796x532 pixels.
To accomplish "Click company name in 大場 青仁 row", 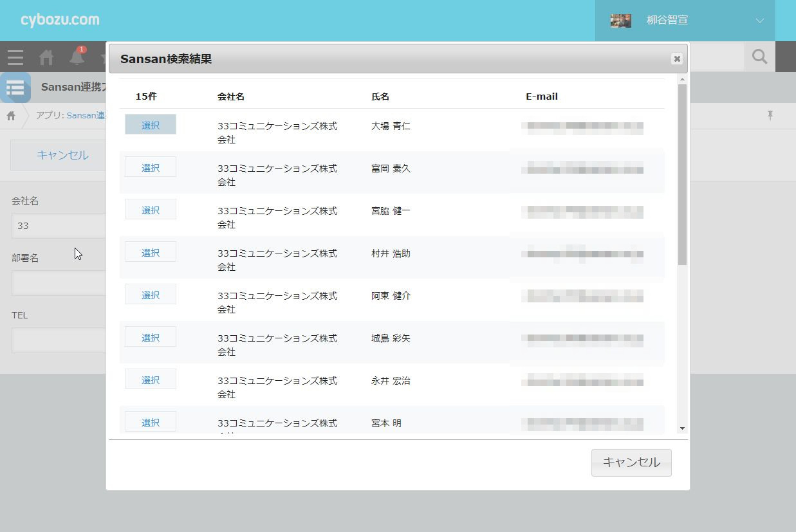I will pos(277,133).
